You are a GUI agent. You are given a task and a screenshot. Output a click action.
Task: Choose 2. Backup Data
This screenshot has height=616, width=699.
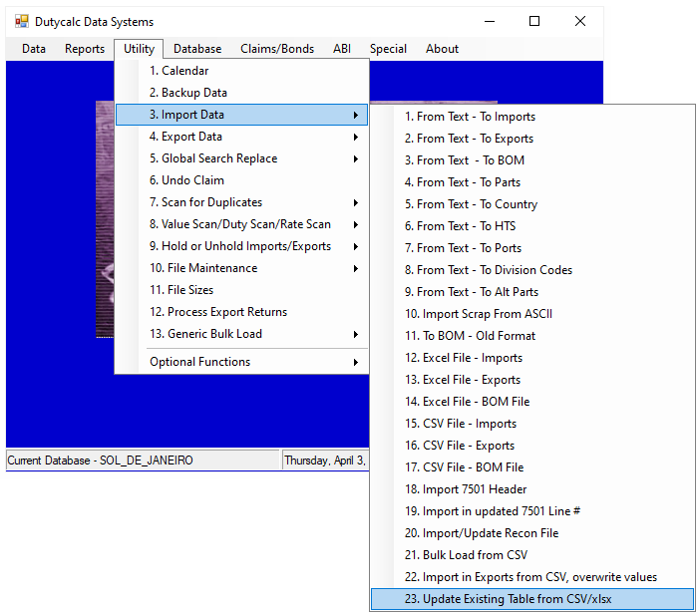pyautogui.click(x=241, y=93)
